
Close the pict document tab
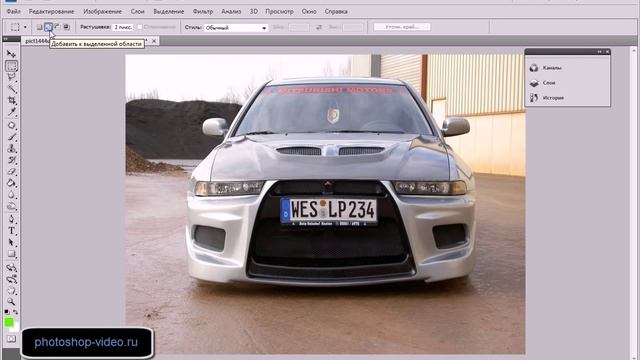[154, 41]
